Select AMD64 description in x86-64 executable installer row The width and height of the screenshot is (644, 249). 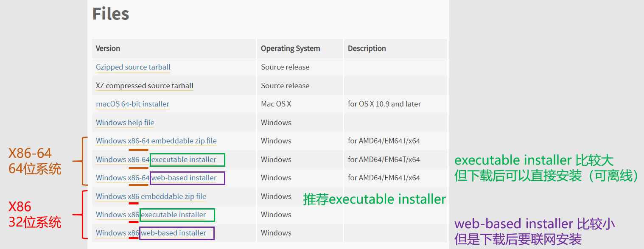coord(384,159)
